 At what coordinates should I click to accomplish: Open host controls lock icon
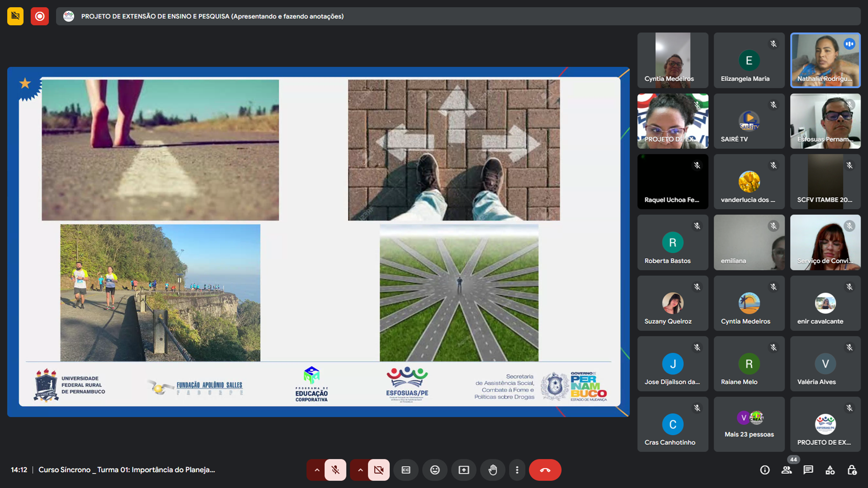pos(852,470)
